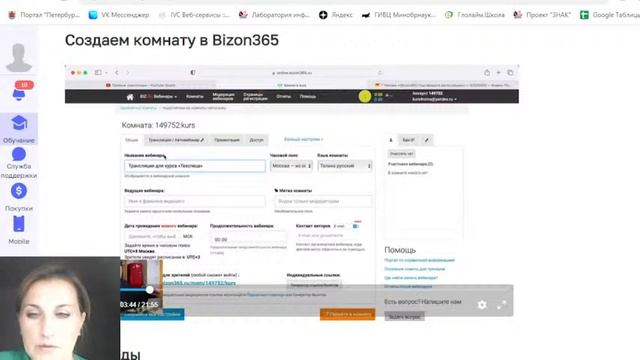Viewport: 640px width, 360px height.
Task: Toggle video player fullscreen
Action: click(502, 304)
